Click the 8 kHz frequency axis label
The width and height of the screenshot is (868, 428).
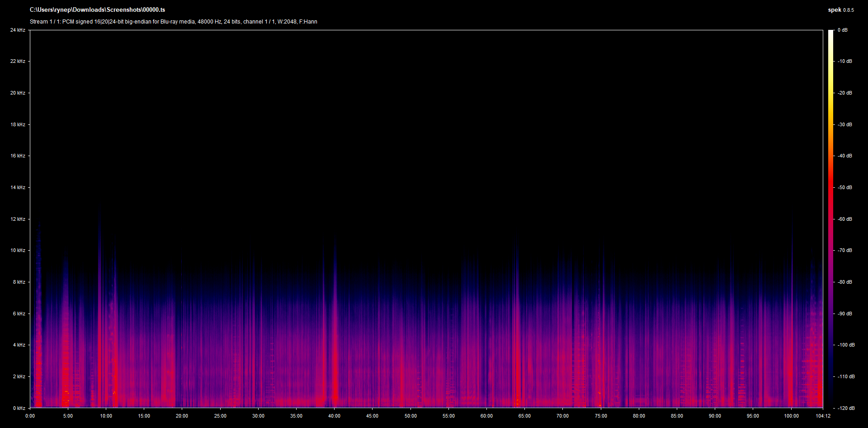pos(19,282)
